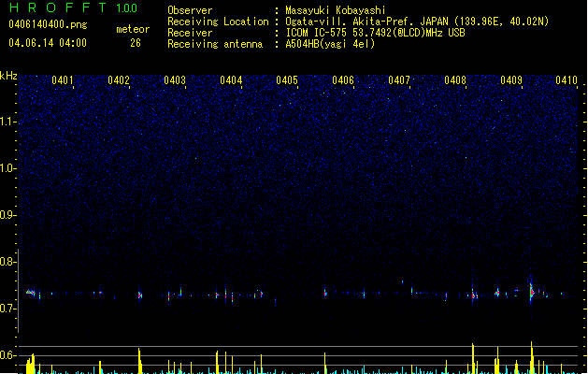Click the tallest yellow intensity bar after 0409
588x374 pixels.
click(x=532, y=357)
